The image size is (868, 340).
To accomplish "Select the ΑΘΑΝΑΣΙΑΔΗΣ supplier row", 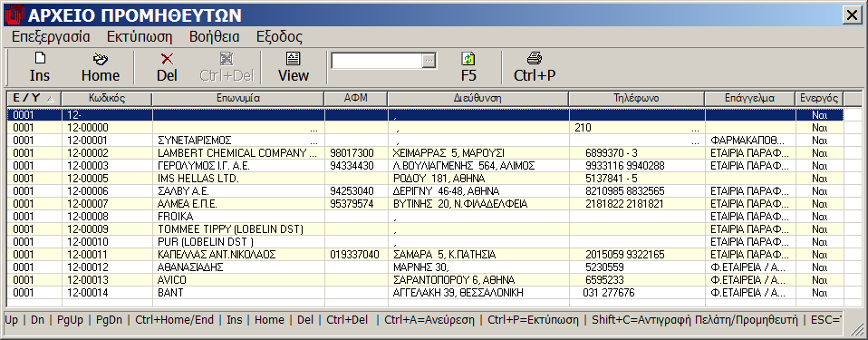I will tap(425, 267).
